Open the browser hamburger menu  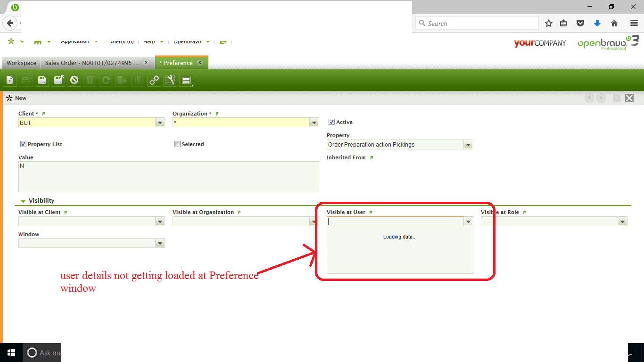(x=634, y=23)
